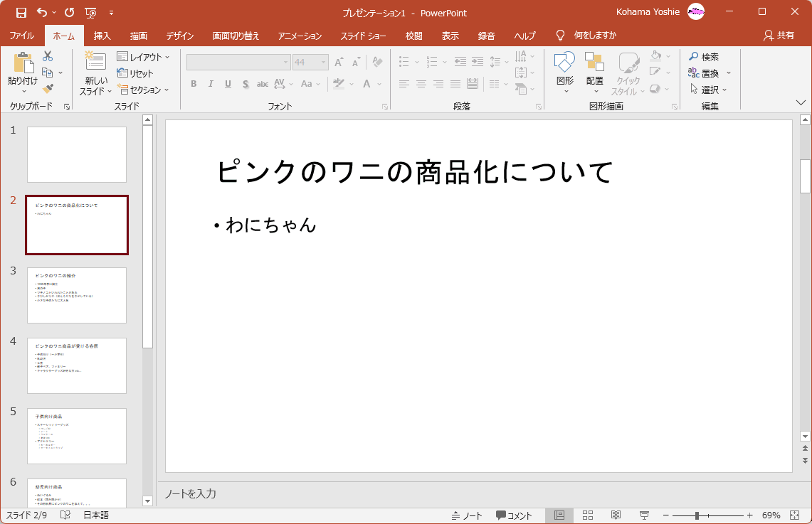Screen dimensions: 812x524
Task: Click the Save icon in quick access toolbar
Action: coord(21,12)
